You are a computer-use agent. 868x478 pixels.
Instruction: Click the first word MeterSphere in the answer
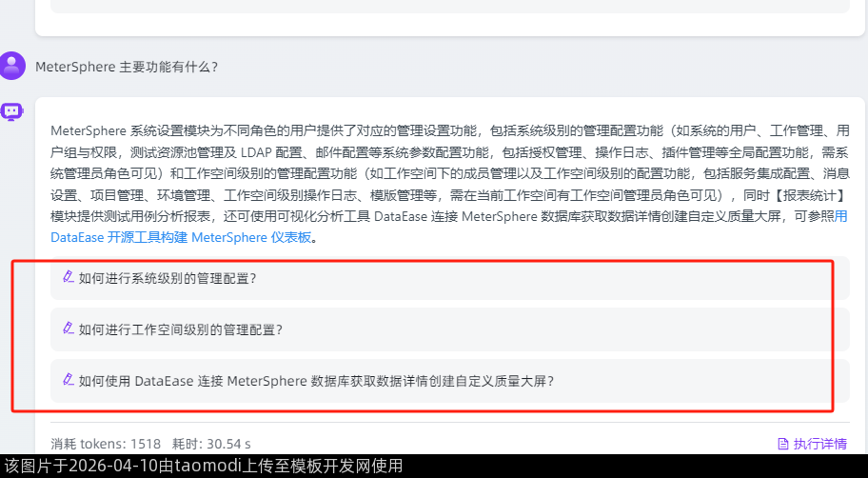pyautogui.click(x=89, y=131)
